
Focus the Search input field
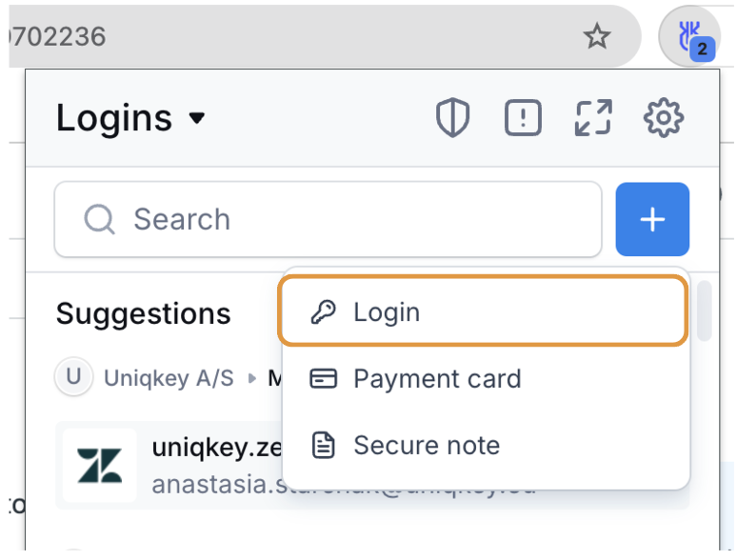tap(329, 220)
